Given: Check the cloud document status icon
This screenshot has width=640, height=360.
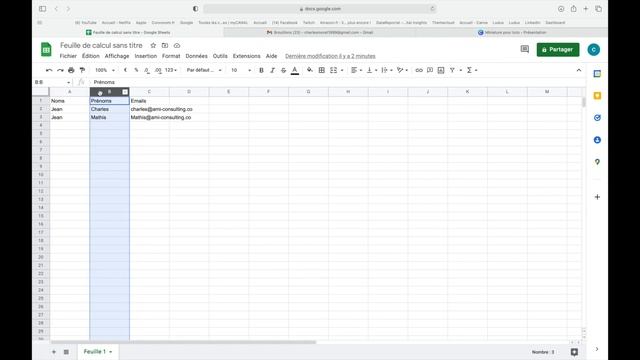Looking at the screenshot, I should pyautogui.click(x=177, y=45).
